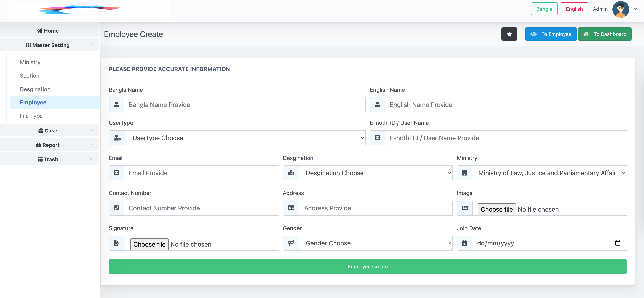Open the UserType Choose dropdown

coord(246,138)
